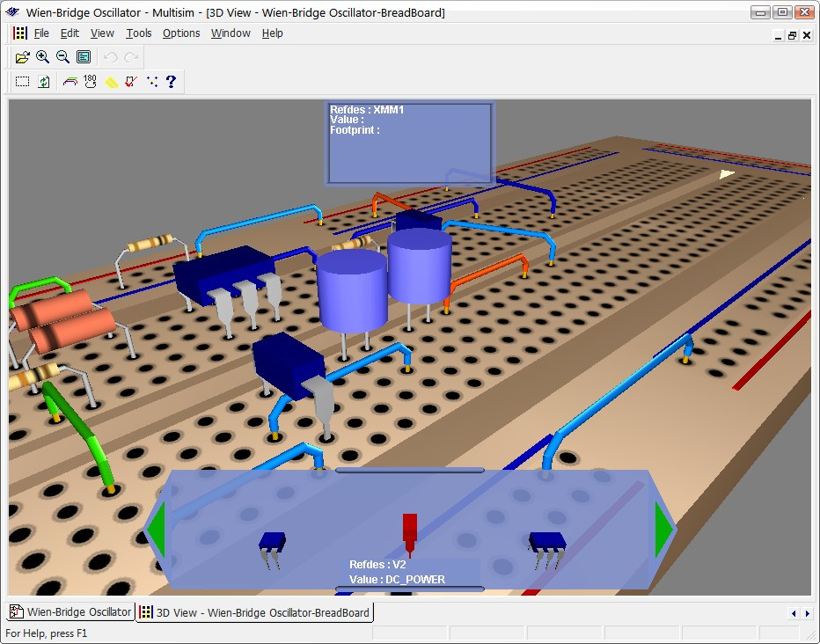Click the bottom handle bar of parts tray

pos(409,589)
